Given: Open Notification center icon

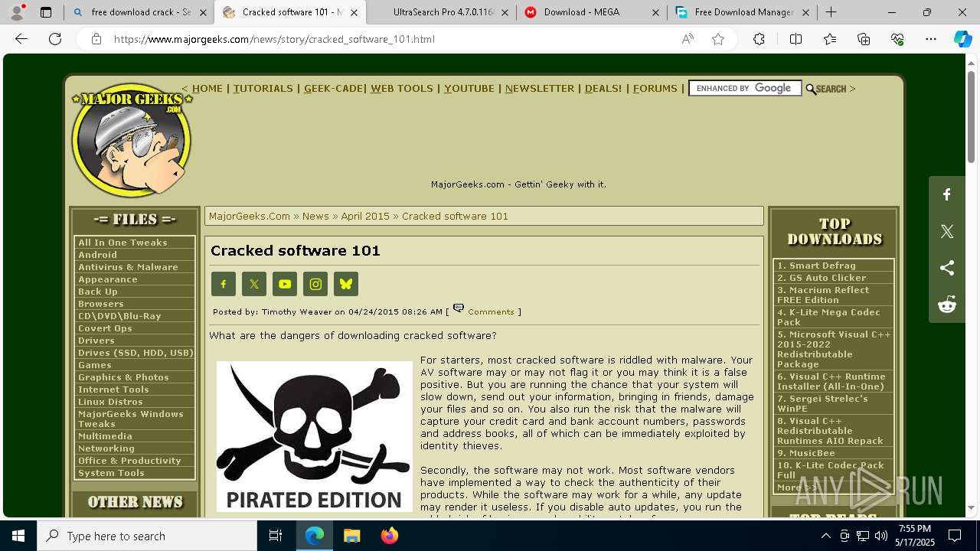Looking at the screenshot, I should 955,536.
